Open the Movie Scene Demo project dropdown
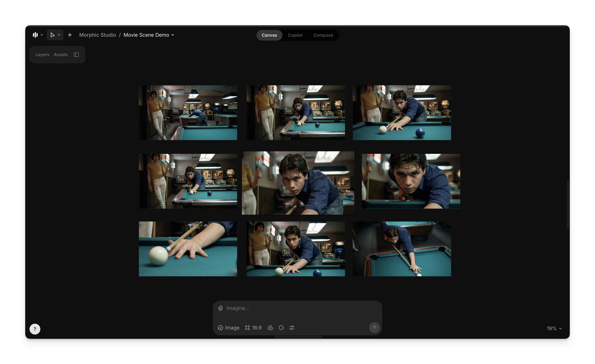 pyautogui.click(x=149, y=35)
